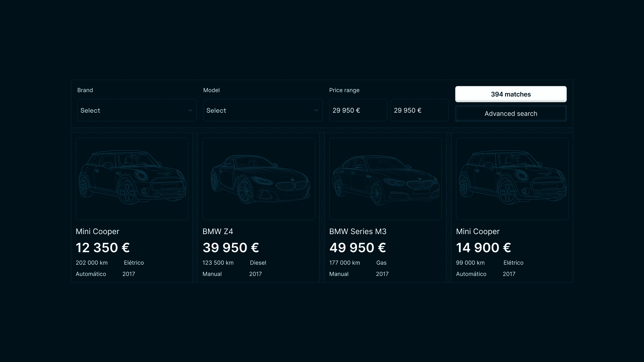This screenshot has width=644, height=362.
Task: Open the BMW Series M3 car image
Action: point(386,179)
